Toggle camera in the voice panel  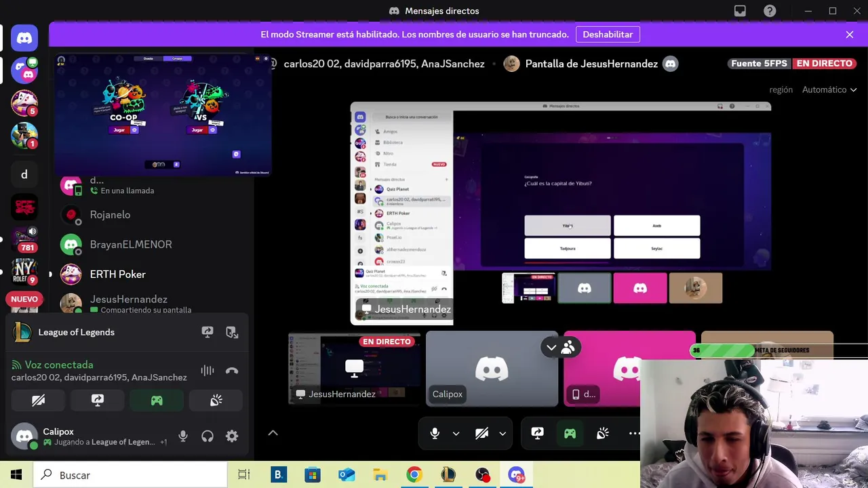39,401
